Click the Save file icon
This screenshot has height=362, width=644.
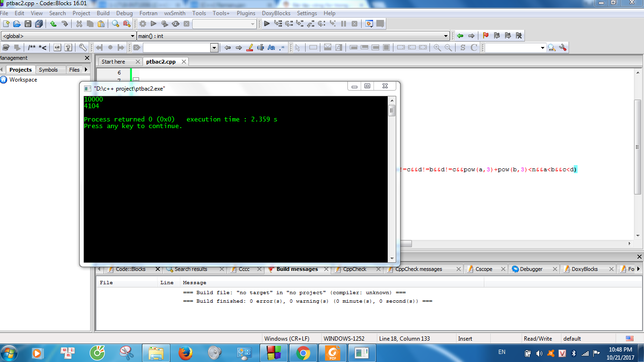click(28, 24)
